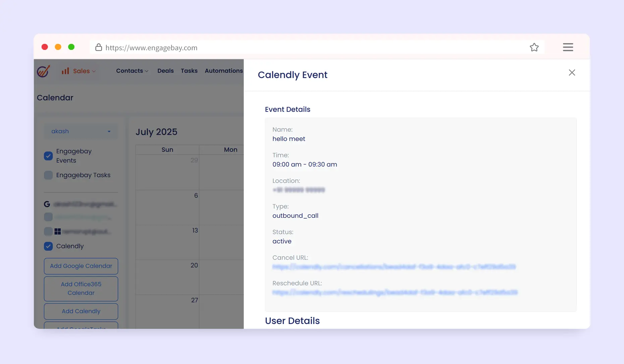Uncheck the Calendly calendar checkbox
Image resolution: width=624 pixels, height=364 pixels.
[48, 246]
